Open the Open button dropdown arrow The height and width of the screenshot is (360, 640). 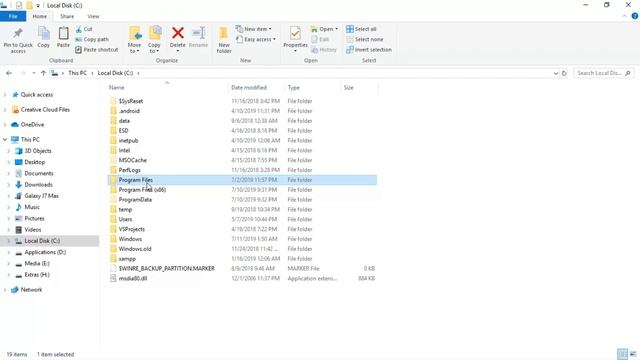point(337,29)
